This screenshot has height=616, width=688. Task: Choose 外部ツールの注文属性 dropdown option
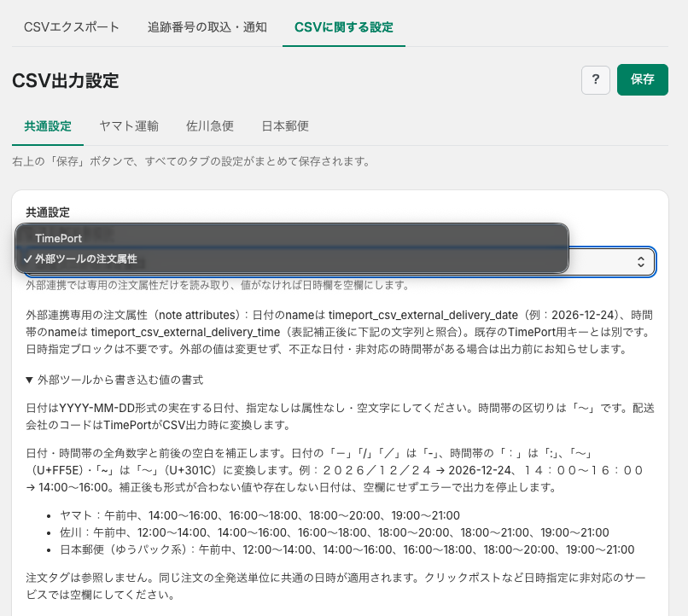coord(292,259)
